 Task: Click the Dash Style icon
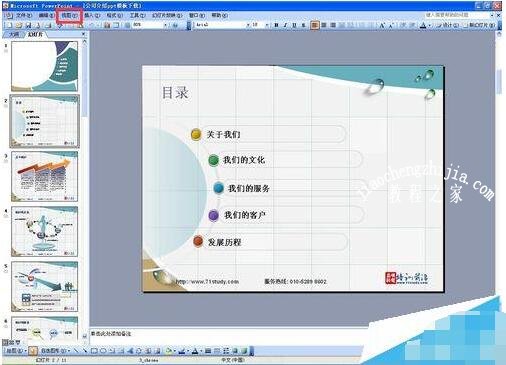tap(217, 351)
